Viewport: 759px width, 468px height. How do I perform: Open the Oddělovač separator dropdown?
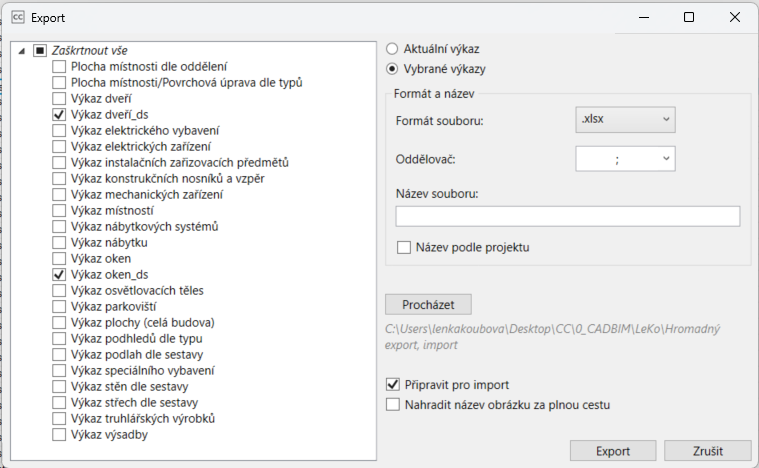click(x=625, y=158)
